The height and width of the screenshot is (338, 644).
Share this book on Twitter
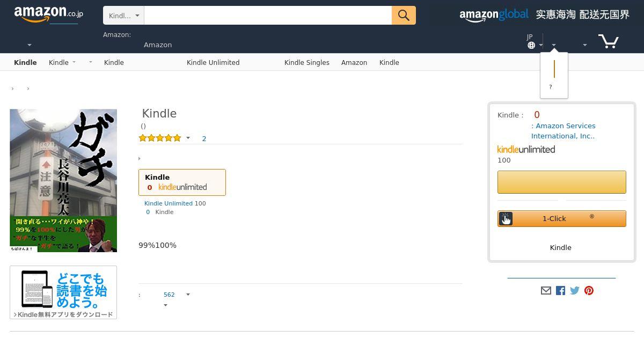click(x=575, y=290)
